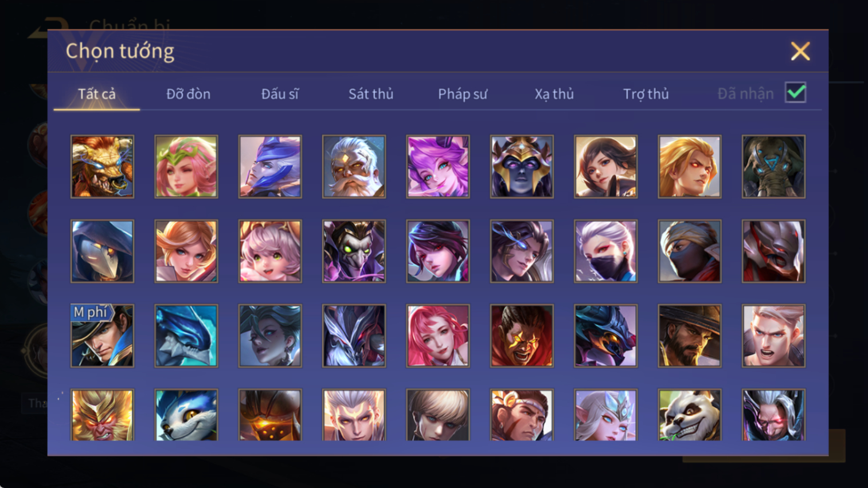Select the pink-haired flower crown hero

pyautogui.click(x=186, y=167)
